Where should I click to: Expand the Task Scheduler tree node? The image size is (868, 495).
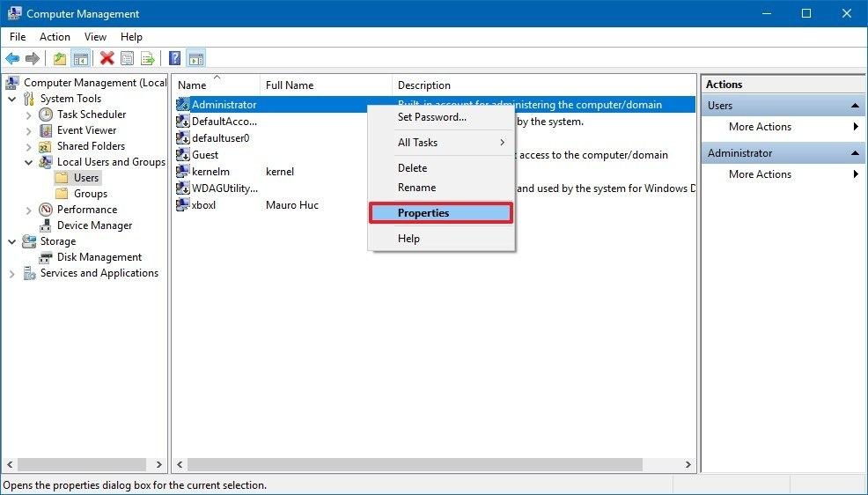click(x=28, y=115)
